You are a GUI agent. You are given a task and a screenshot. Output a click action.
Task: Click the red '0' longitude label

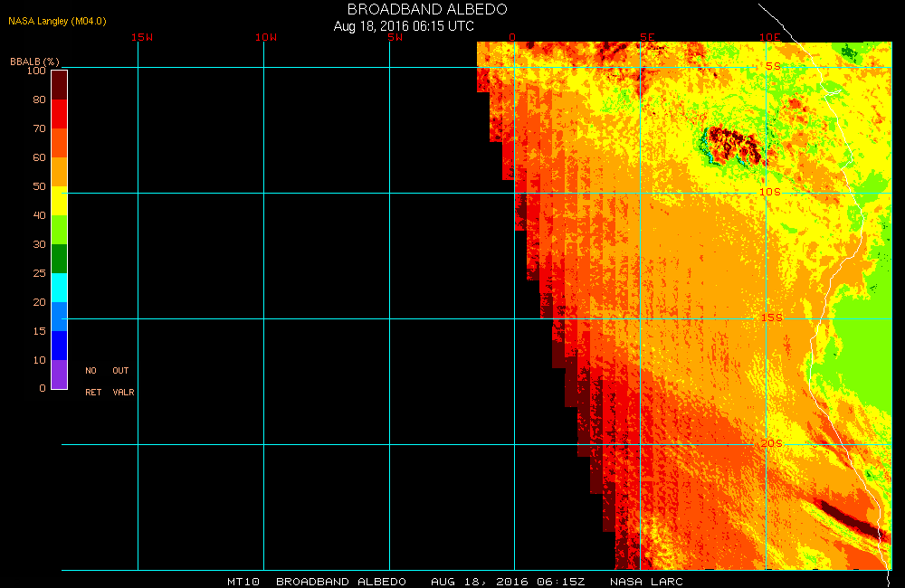(512, 37)
